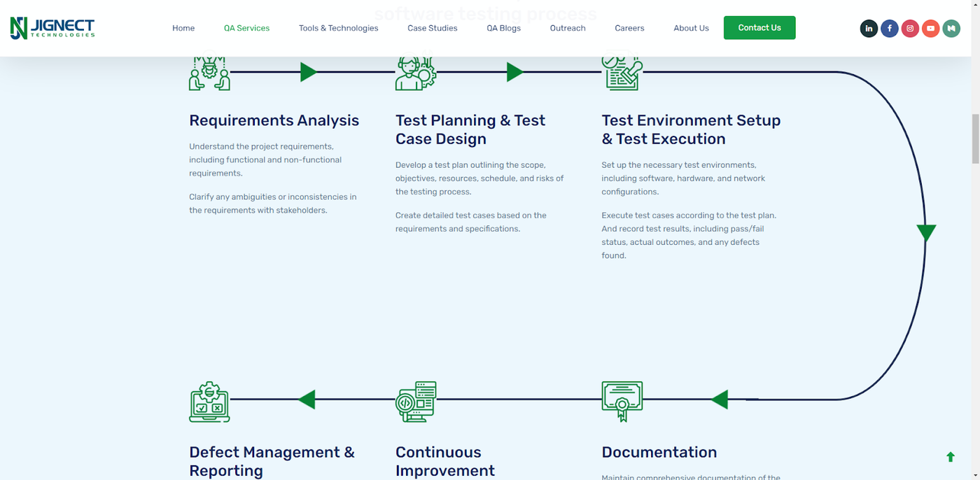This screenshot has width=980, height=480.
Task: Click paragraph starting "Develop a test plan"
Action: coord(479,178)
